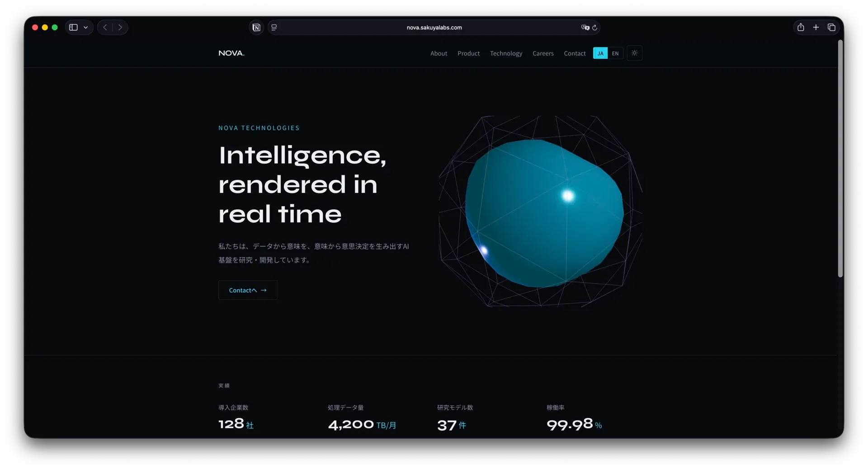The height and width of the screenshot is (470, 868).
Task: Switch language to JA
Action: pyautogui.click(x=600, y=53)
